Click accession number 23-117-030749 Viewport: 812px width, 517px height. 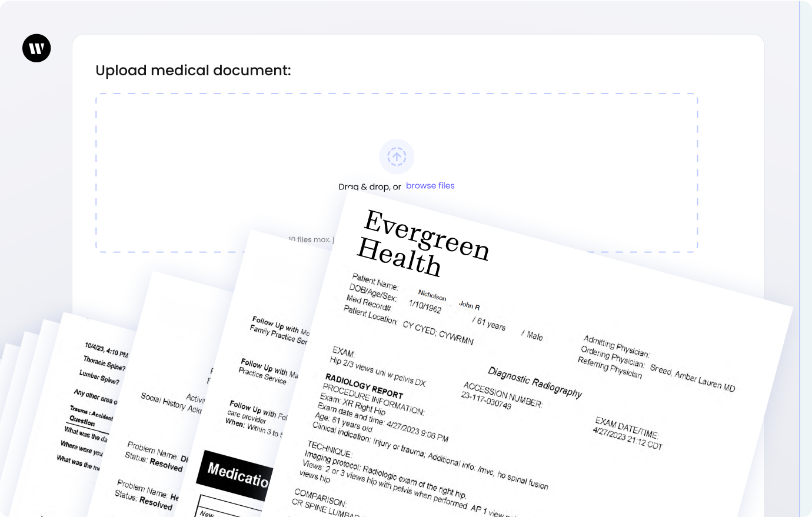pyautogui.click(x=486, y=401)
